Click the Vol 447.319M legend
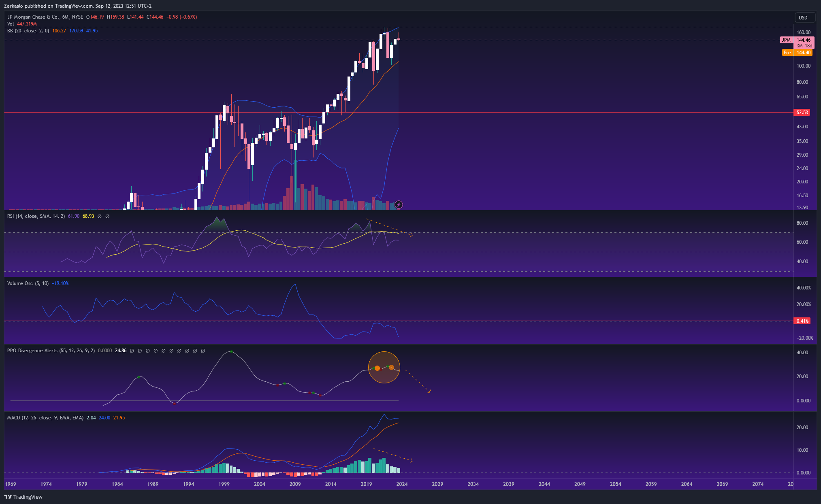 [22, 24]
